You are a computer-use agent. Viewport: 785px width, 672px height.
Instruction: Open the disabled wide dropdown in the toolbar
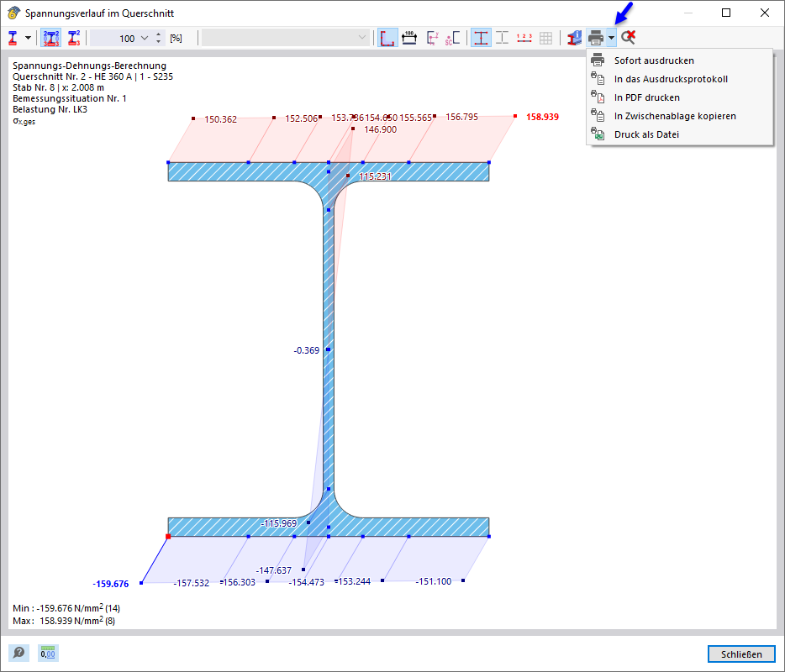point(286,38)
